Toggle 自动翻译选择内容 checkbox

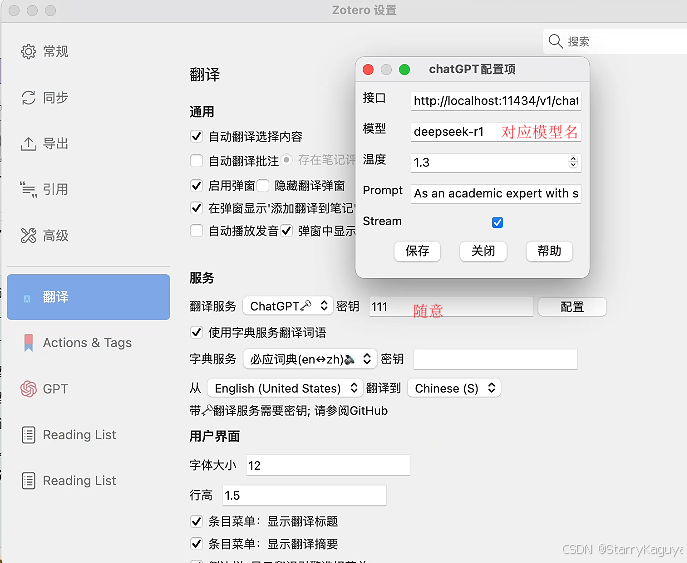(x=196, y=136)
